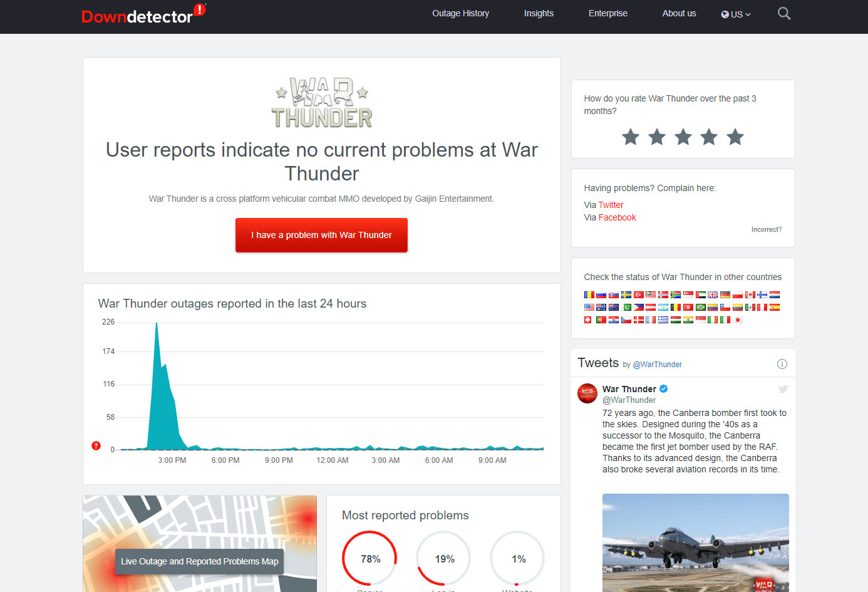Pick the Switzerland flag icon
The height and width of the screenshot is (592, 868).
tap(588, 319)
